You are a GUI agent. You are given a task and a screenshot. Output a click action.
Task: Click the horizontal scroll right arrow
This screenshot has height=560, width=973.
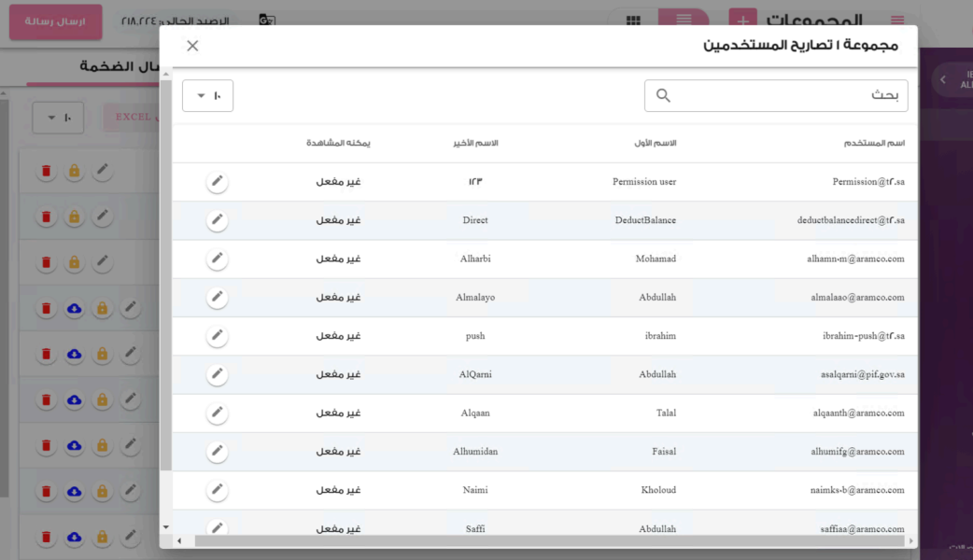coord(911,540)
